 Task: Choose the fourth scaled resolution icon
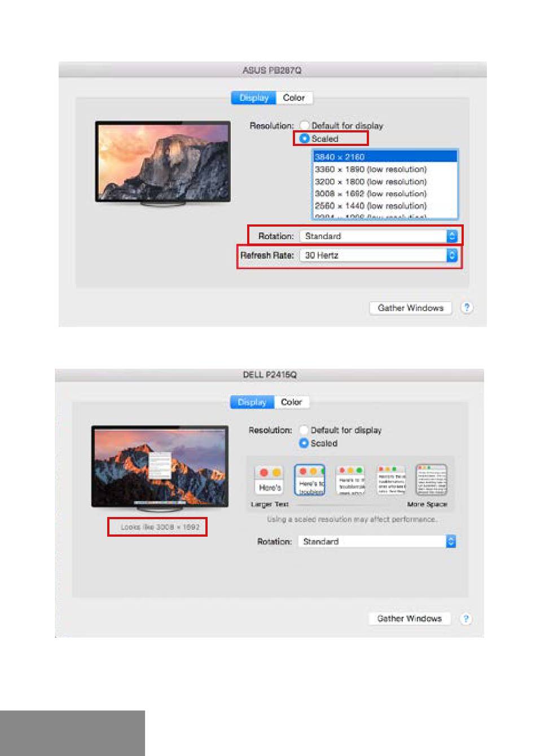391,480
